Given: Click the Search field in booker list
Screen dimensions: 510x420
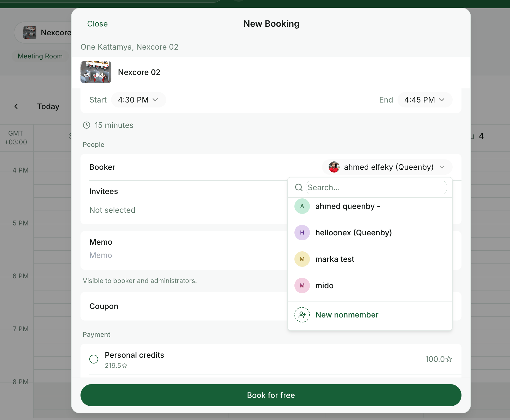Looking at the screenshot, I should click(377, 187).
